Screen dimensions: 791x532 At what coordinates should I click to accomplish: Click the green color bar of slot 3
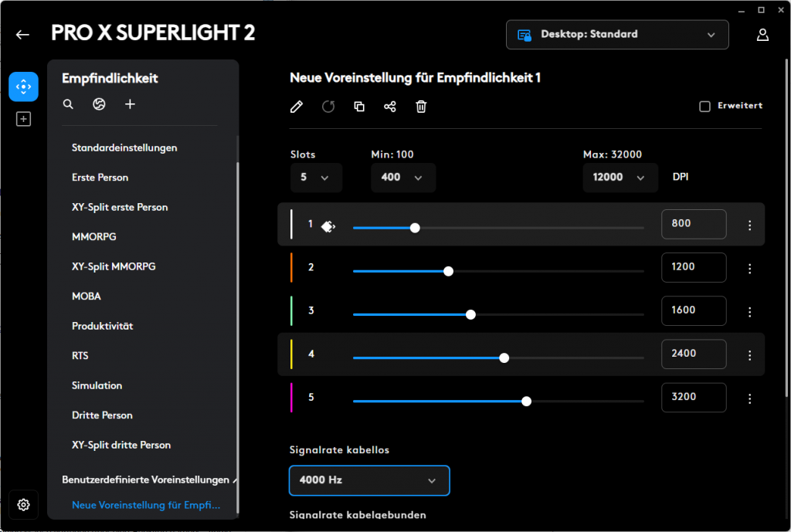coord(291,310)
